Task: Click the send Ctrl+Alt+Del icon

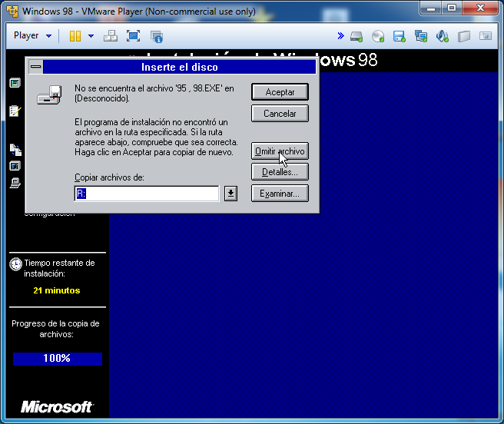Action: (x=110, y=36)
